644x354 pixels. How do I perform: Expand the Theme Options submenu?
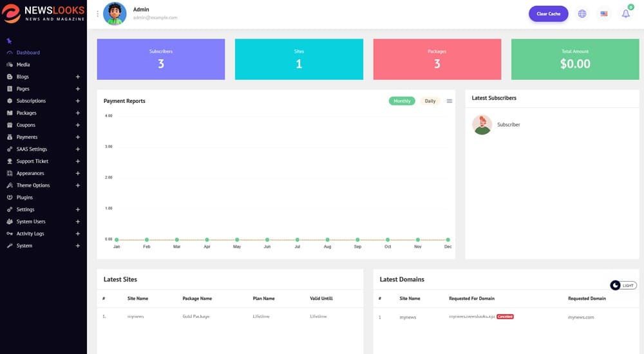78,185
